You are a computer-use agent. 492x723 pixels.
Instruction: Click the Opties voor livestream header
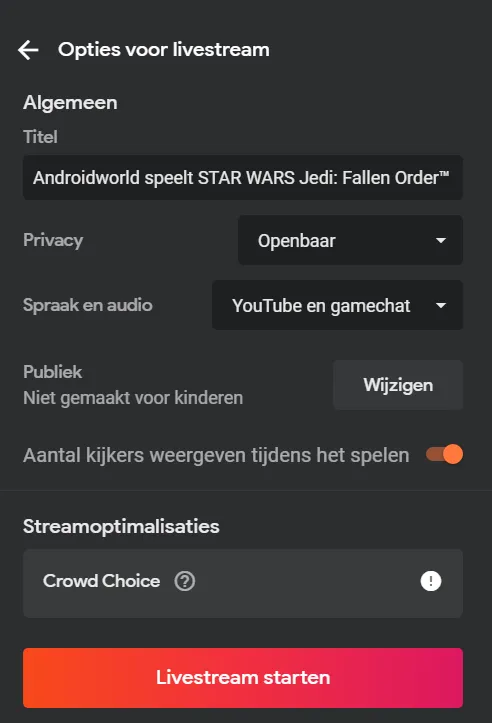164,50
